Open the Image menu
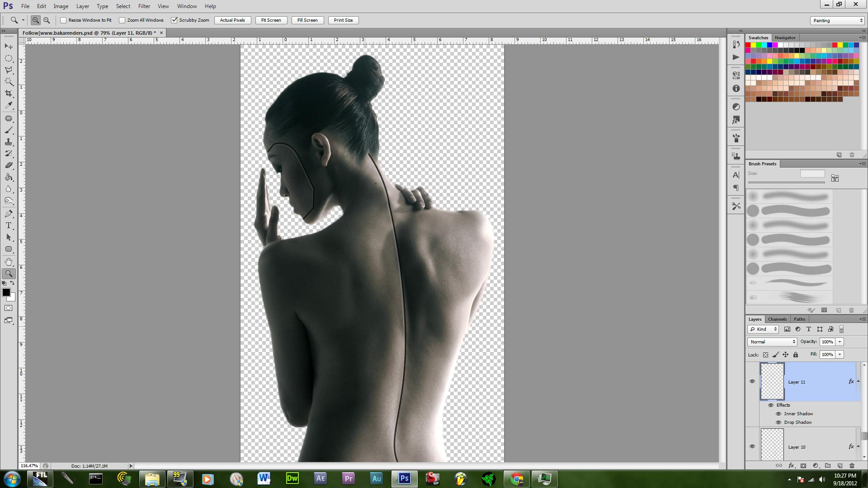Image resolution: width=868 pixels, height=488 pixels. (x=61, y=6)
